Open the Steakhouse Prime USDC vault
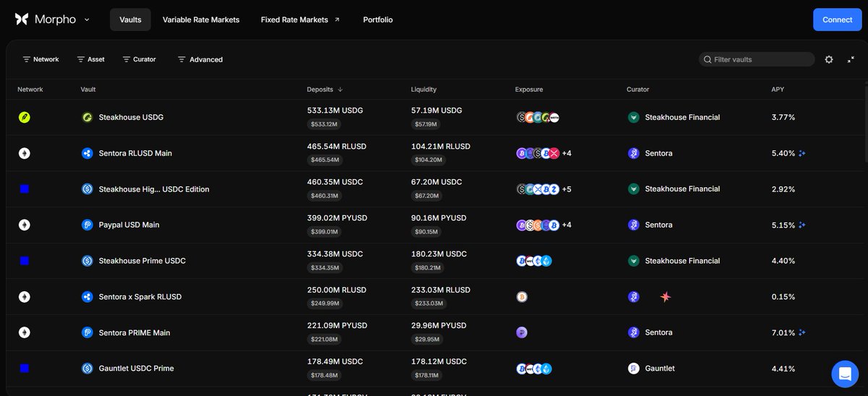This screenshot has height=396, width=868. pyautogui.click(x=142, y=261)
